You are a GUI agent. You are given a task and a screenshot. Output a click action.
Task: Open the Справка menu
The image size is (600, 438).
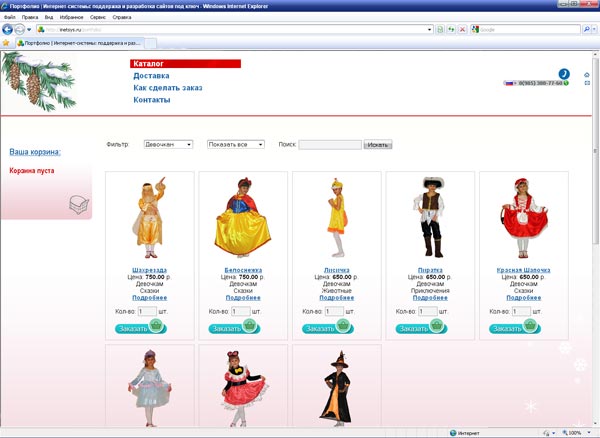[x=122, y=17]
